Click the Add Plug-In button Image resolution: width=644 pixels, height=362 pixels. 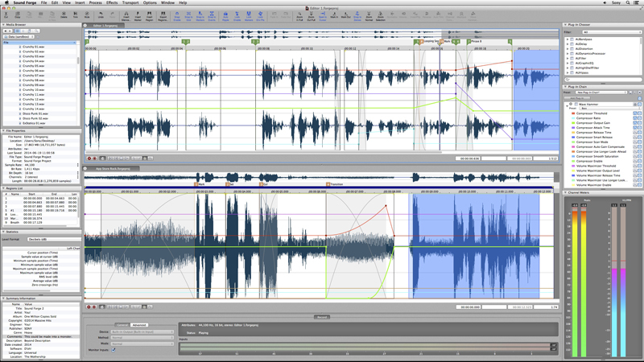(576, 98)
